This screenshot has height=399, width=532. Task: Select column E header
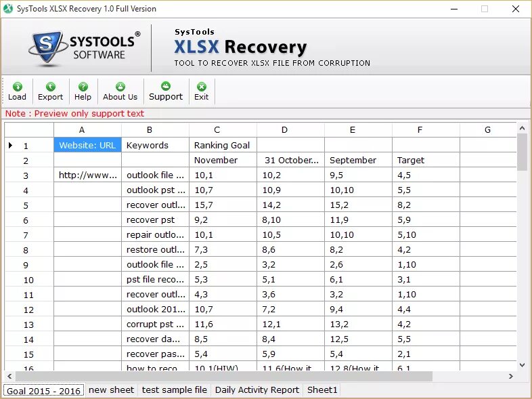point(358,129)
